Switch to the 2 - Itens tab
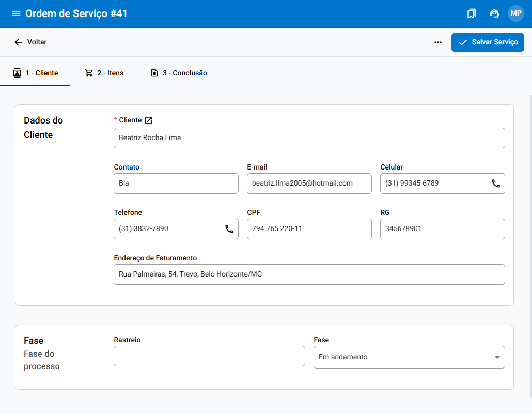The height and width of the screenshot is (414, 532). [x=104, y=73]
